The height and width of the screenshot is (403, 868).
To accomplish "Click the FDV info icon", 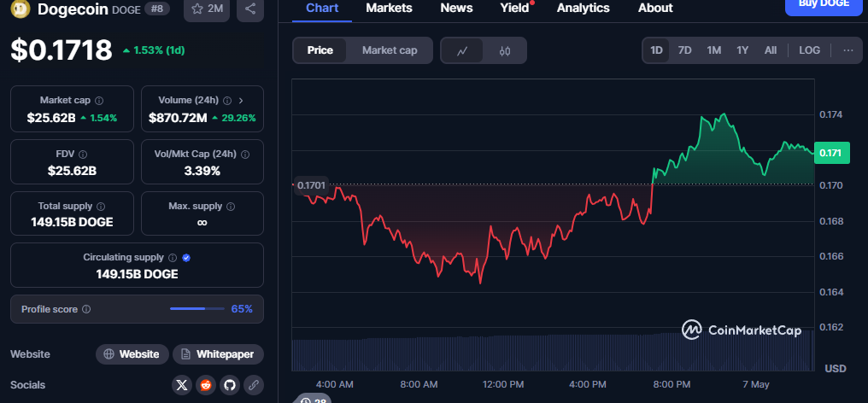I will coord(83,155).
